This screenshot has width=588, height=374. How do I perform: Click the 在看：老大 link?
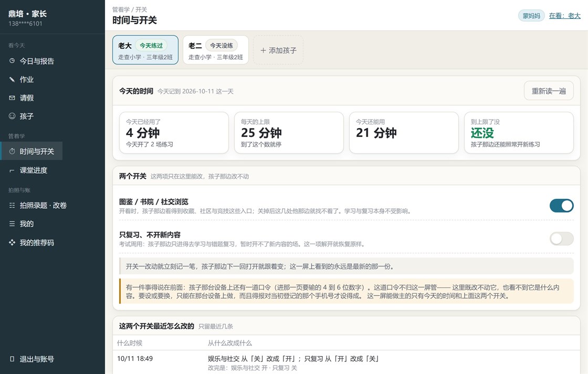click(x=564, y=16)
